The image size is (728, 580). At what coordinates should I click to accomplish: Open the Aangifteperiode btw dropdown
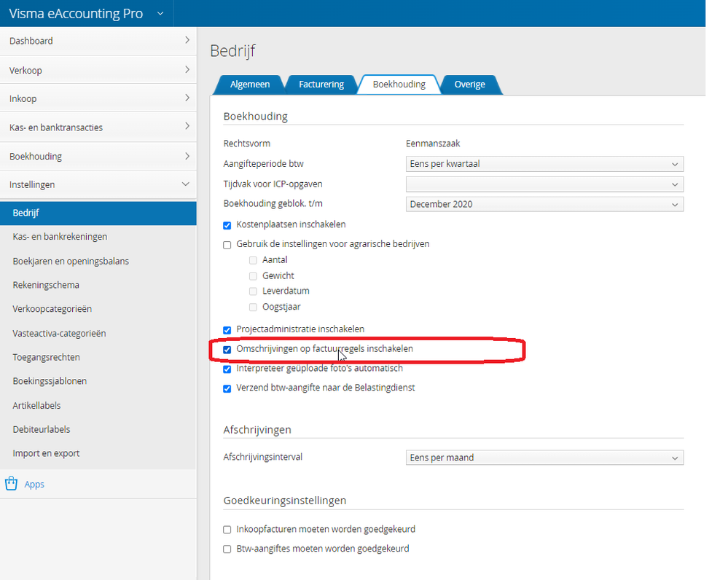point(544,164)
